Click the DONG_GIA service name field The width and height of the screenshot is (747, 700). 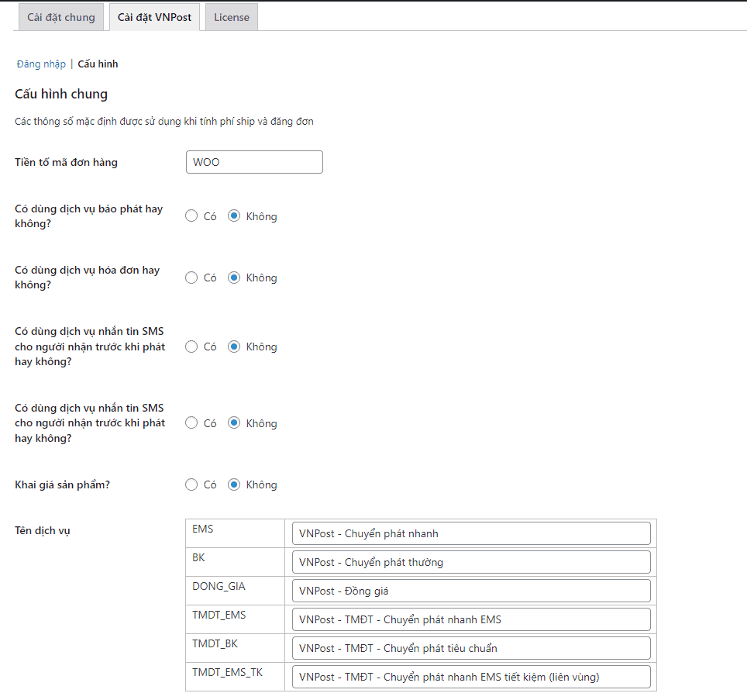tap(471, 591)
